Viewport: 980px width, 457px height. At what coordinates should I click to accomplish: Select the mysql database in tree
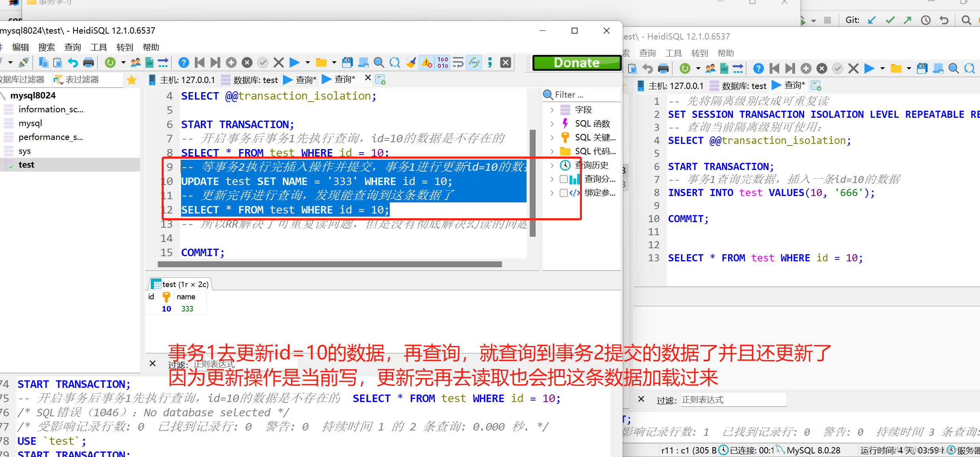click(30, 123)
